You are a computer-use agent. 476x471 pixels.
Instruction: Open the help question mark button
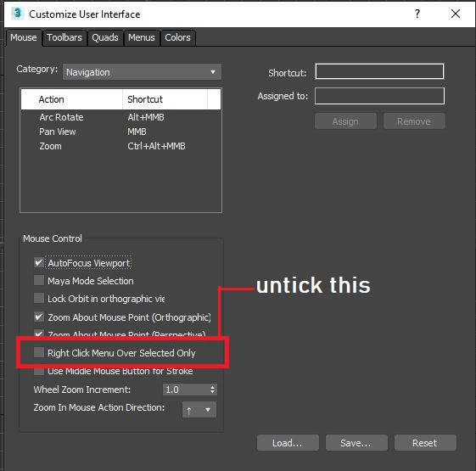(x=417, y=14)
